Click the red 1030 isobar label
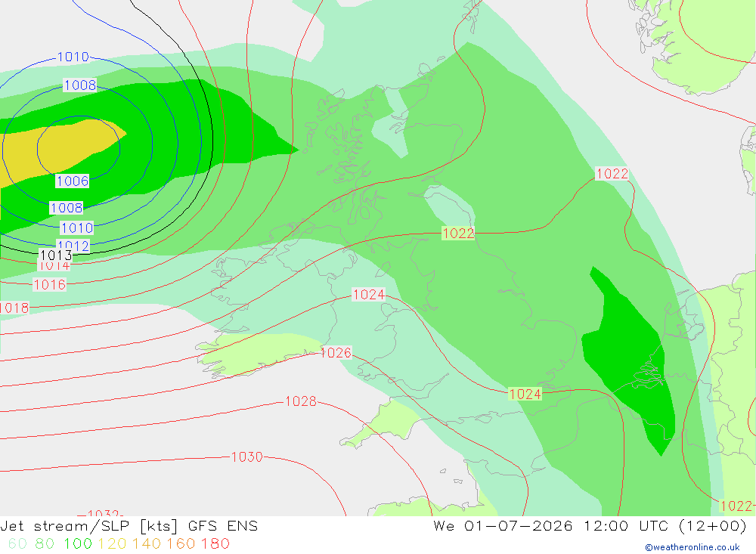The image size is (756, 554). click(x=247, y=457)
